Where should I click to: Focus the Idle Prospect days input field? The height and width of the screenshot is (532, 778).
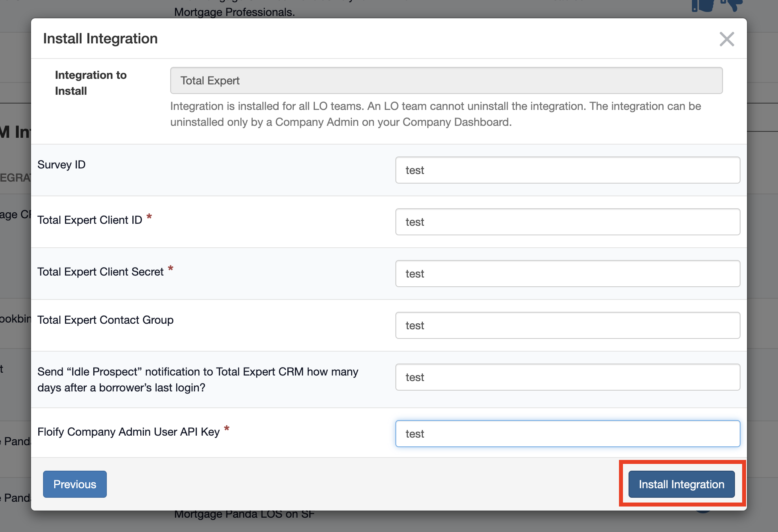[567, 377]
